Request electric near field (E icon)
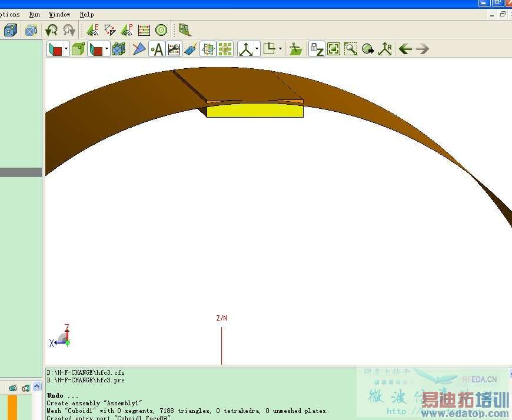Image resolution: width=512 pixels, height=420 pixels. 93,30
